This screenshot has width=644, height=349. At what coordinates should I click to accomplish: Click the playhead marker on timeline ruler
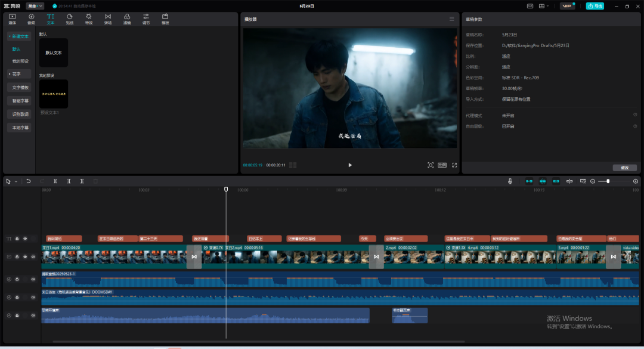click(226, 189)
